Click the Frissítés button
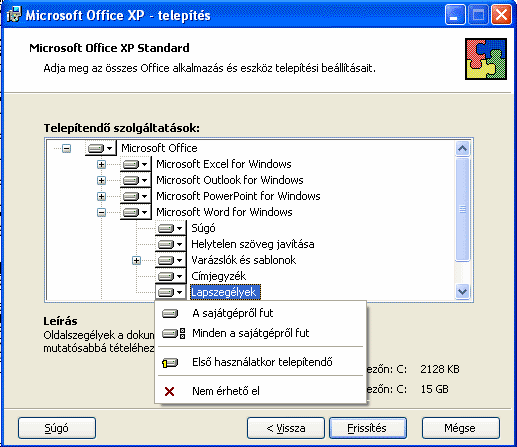Screen dimensions: 517x447 (x=368, y=428)
